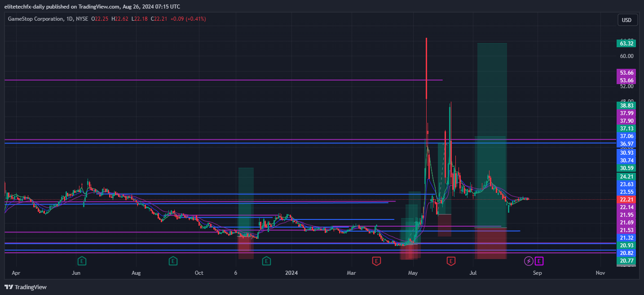
Task: Open the green earnings marker just before 2024
Action: [x=267, y=260]
